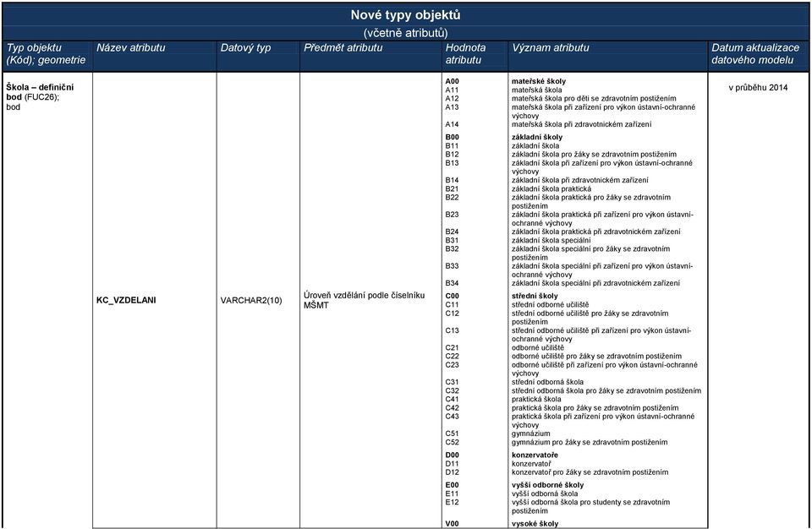This screenshot has height=529, width=812.
Task: Click 'mateřská škola při zdravotnickém zařízení' text
Action: (x=582, y=124)
